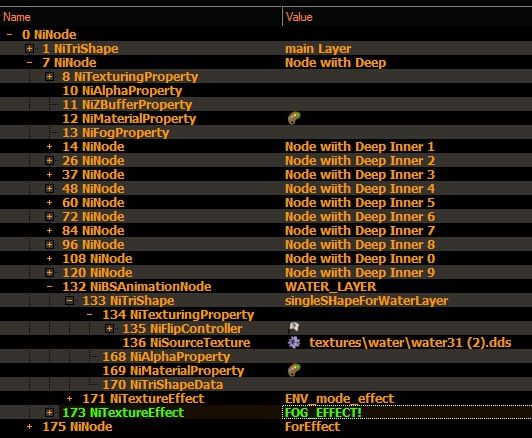Expand 8 NiTexturingProperty

click(50, 77)
